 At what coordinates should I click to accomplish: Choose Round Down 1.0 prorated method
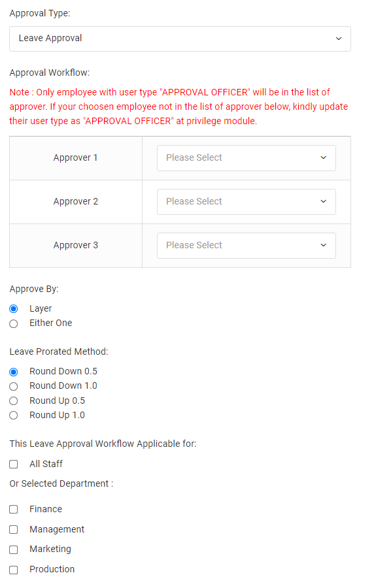coord(14,386)
